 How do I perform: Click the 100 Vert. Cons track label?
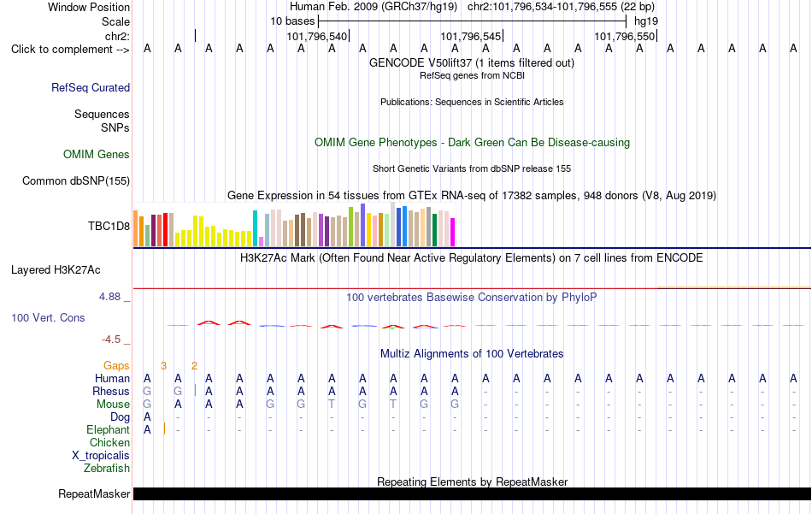tap(48, 317)
